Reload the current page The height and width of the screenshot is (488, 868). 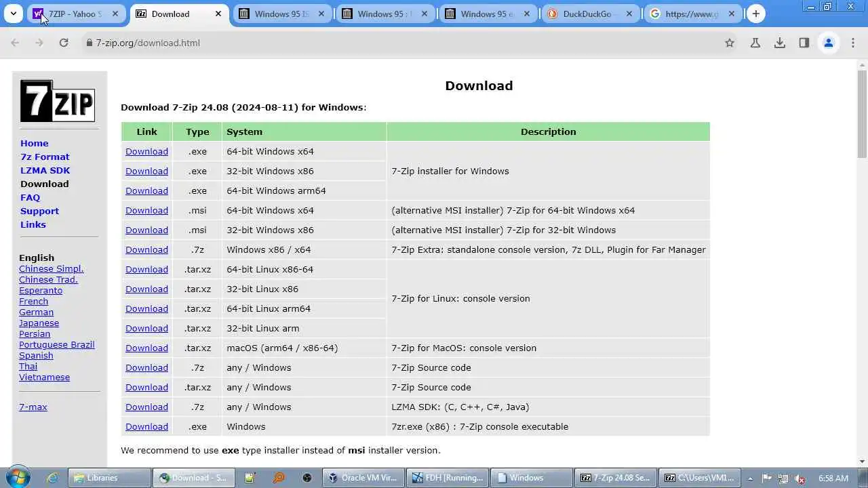tap(64, 43)
